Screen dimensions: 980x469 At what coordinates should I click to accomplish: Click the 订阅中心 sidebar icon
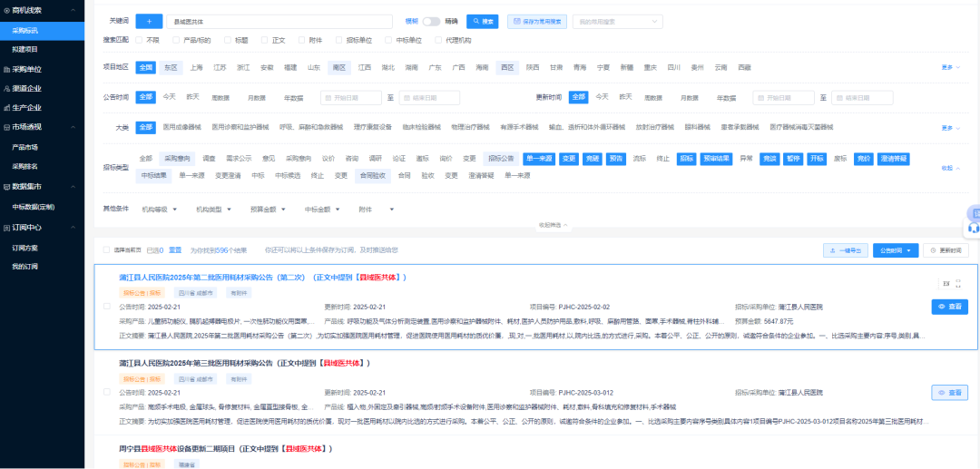tap(6, 228)
